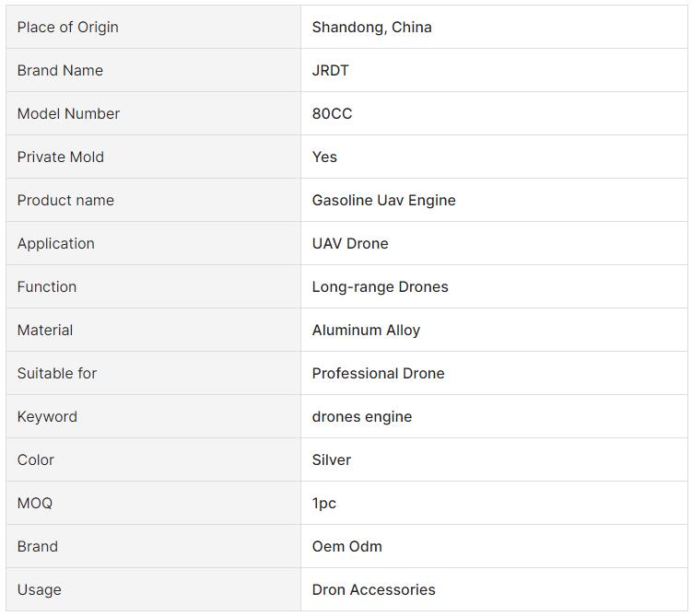Click the 'Dron Accessories' usage value

373,589
